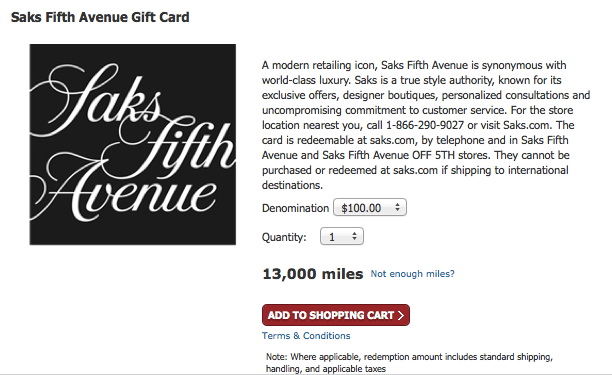The height and width of the screenshot is (375, 612).
Task: Open the Terms & Conditions link
Action: [306, 336]
